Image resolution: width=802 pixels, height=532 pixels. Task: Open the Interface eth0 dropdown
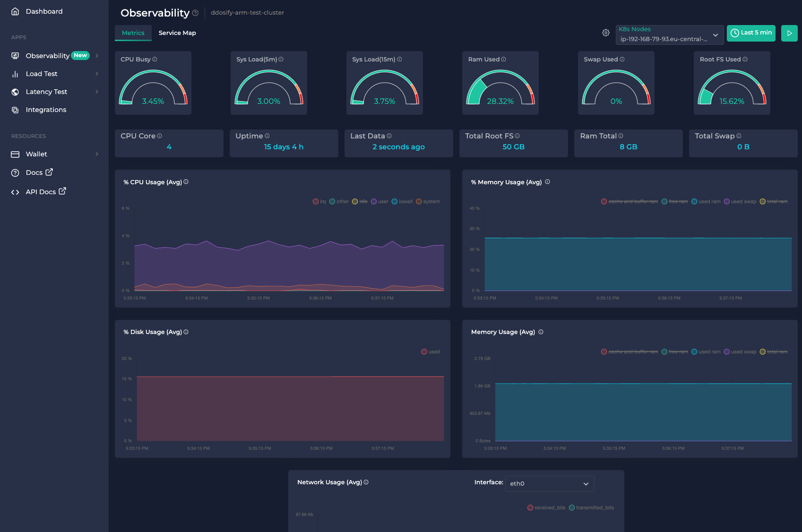[549, 484]
